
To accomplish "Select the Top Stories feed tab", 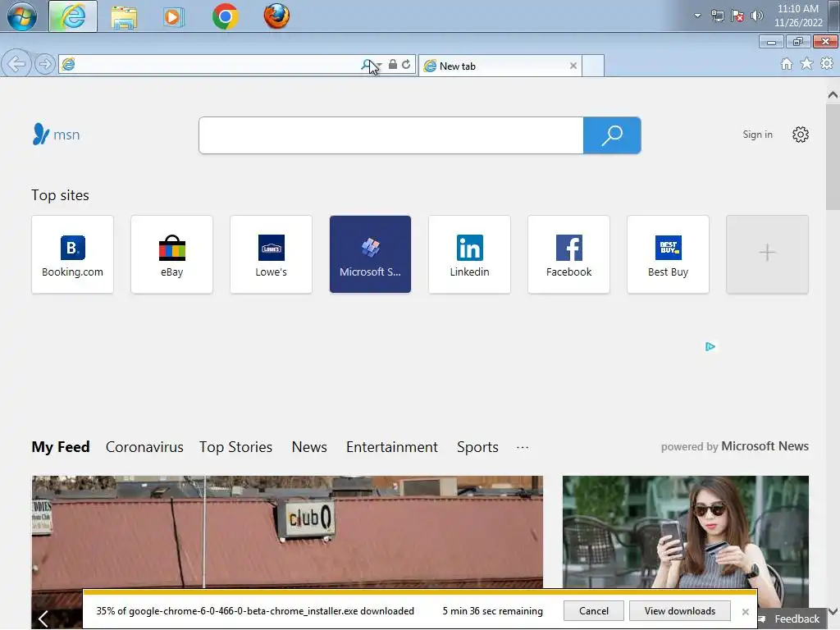I will 235,447.
